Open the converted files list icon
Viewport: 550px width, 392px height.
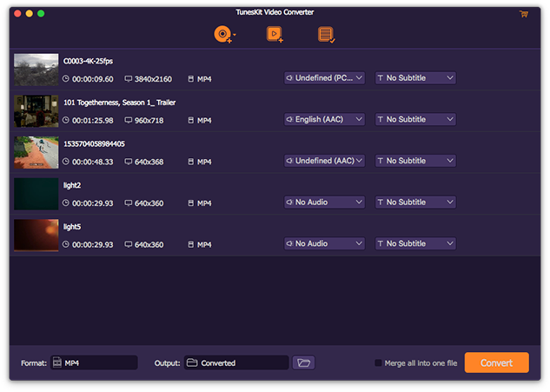tap(326, 35)
